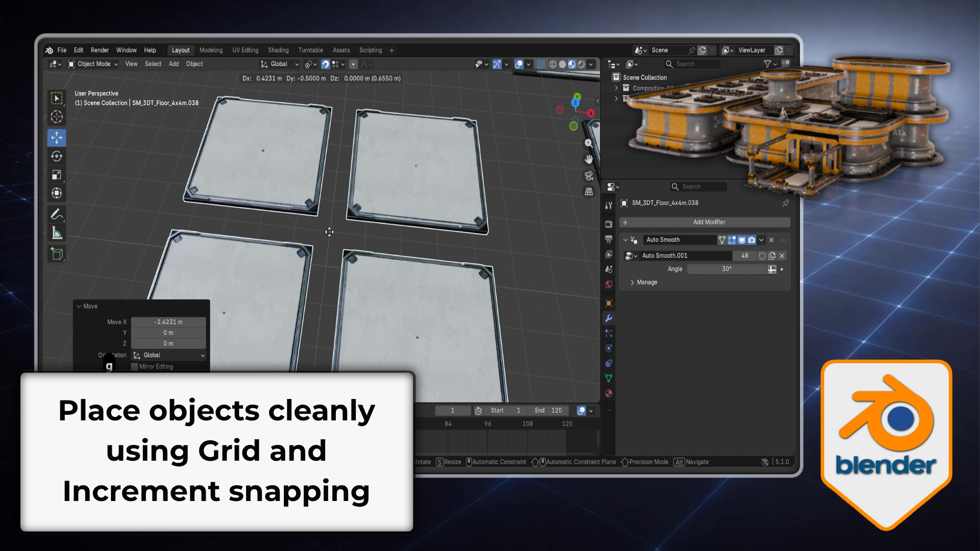Open the Material properties tab

[608, 393]
